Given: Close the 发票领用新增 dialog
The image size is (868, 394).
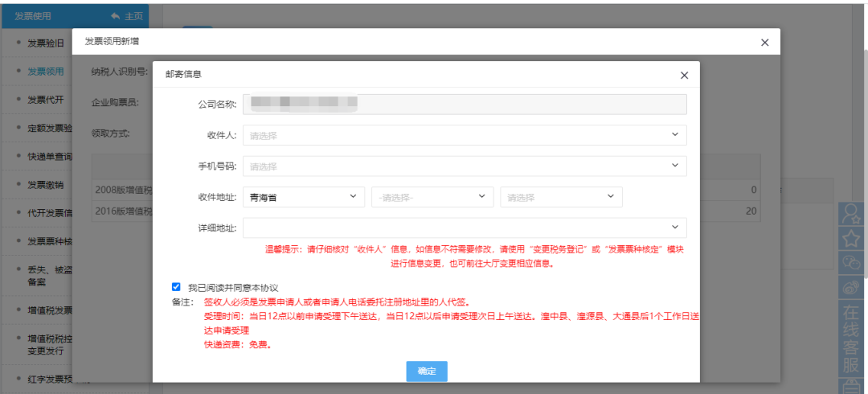Looking at the screenshot, I should 764,43.
